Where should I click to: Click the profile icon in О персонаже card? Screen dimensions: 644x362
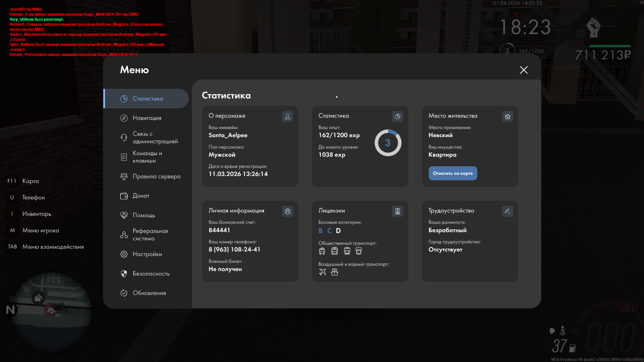coord(287,116)
